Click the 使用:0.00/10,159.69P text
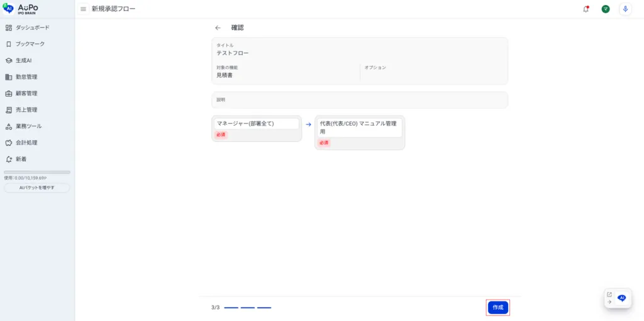 (25, 178)
